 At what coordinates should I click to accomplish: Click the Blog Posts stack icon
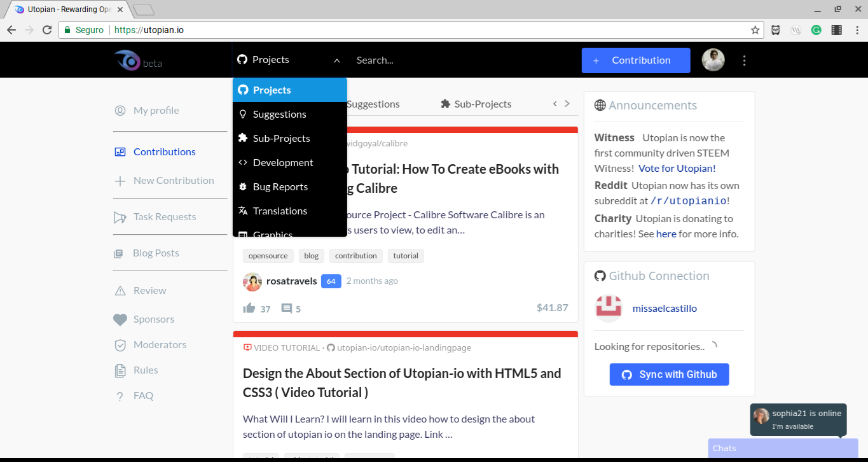[x=118, y=253]
